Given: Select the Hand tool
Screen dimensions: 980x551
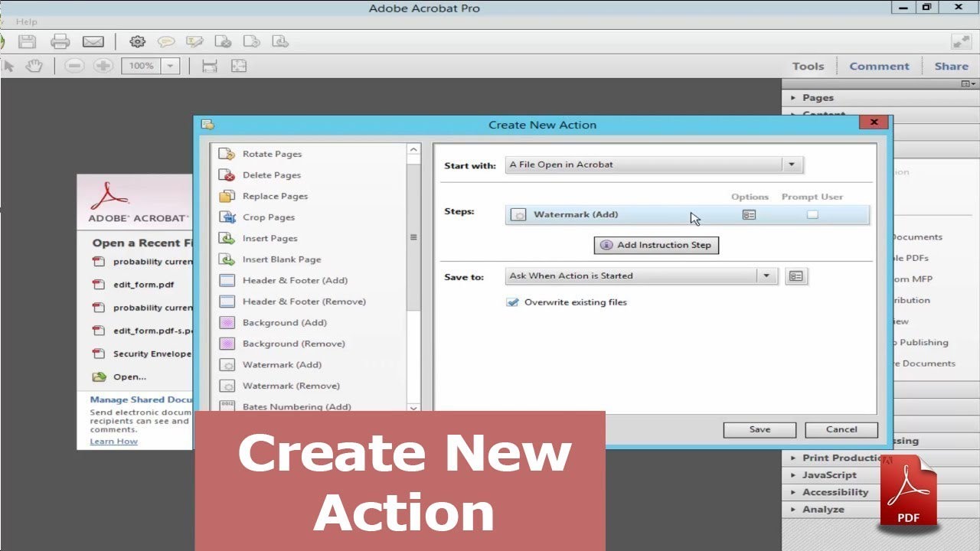Looking at the screenshot, I should click(x=34, y=66).
